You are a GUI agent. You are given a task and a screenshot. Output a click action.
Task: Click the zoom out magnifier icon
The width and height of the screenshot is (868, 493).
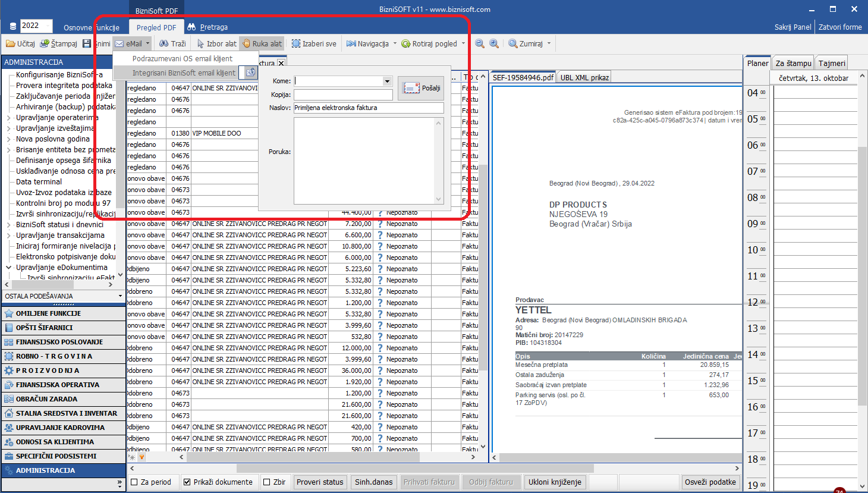480,43
